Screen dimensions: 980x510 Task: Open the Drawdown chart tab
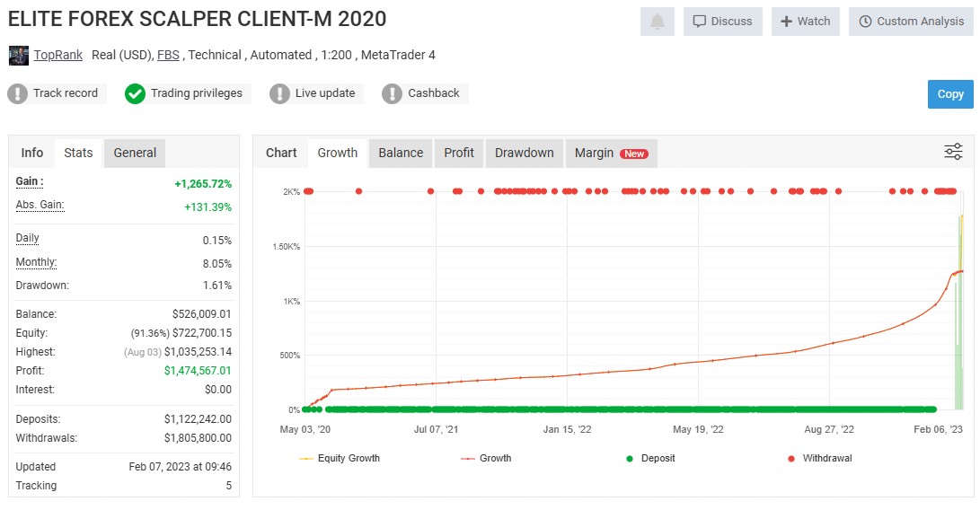524,153
